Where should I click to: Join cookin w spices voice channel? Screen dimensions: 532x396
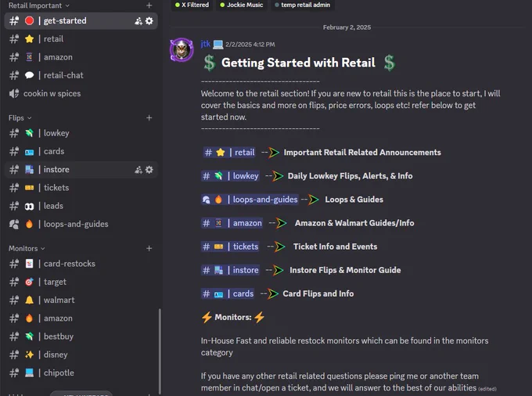[81, 94]
